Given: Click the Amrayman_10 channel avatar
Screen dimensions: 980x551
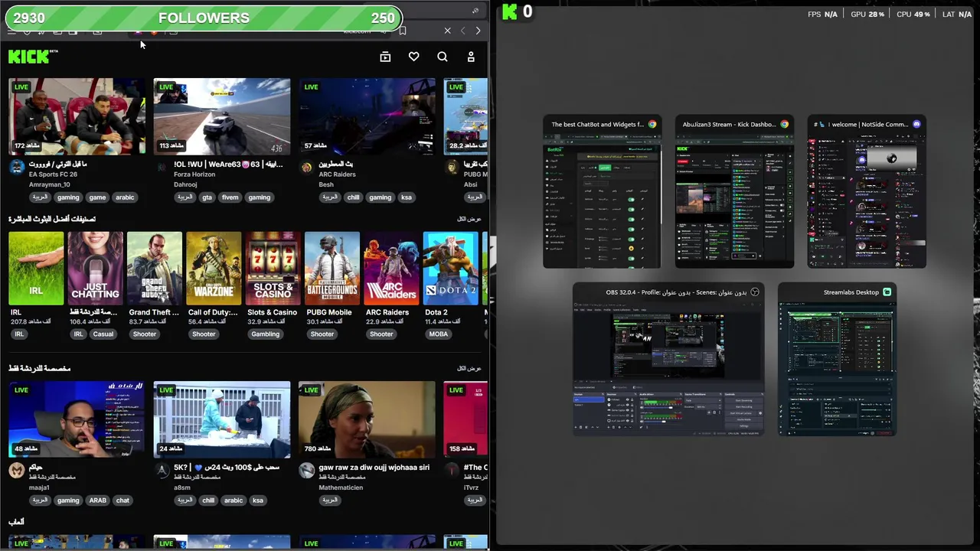Looking at the screenshot, I should pyautogui.click(x=17, y=168).
